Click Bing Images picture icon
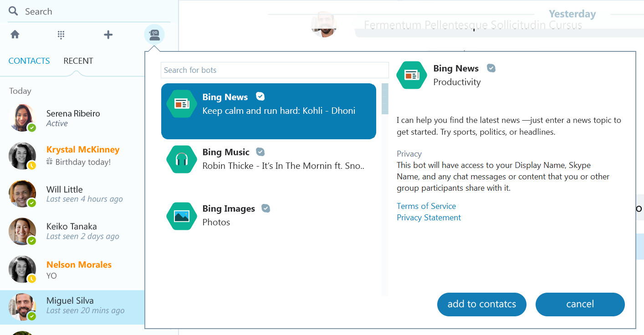The height and width of the screenshot is (335, 644). [182, 216]
